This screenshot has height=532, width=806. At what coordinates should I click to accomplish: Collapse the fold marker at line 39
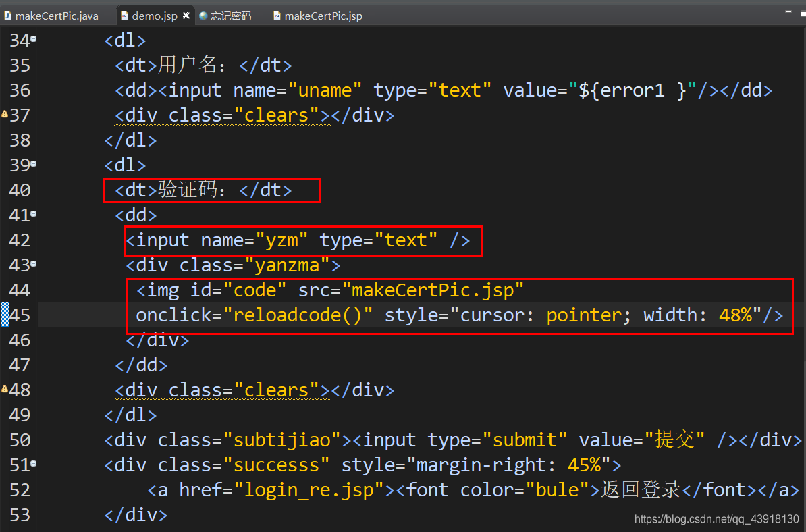(34, 164)
